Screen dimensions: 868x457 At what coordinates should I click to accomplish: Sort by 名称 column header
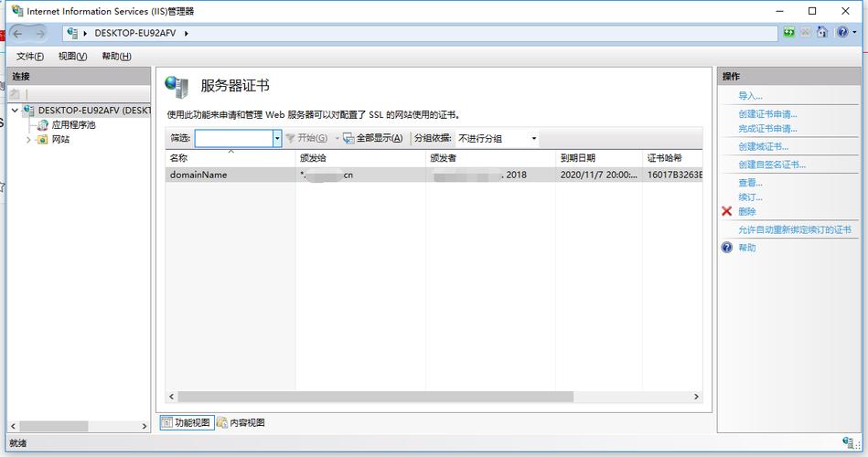pos(230,158)
